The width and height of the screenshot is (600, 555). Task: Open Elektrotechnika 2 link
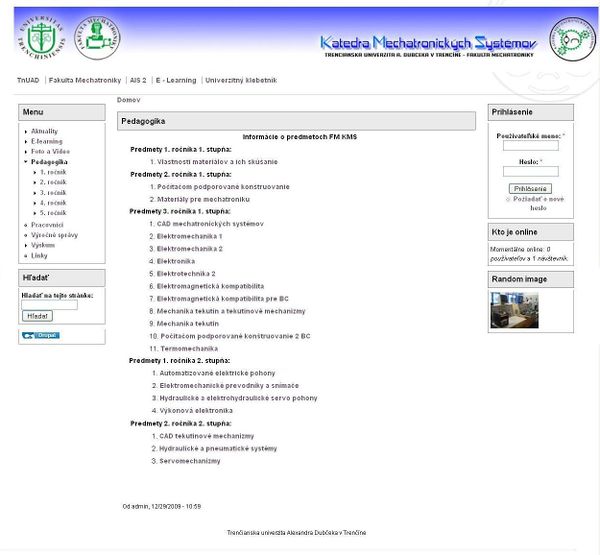pos(186,274)
